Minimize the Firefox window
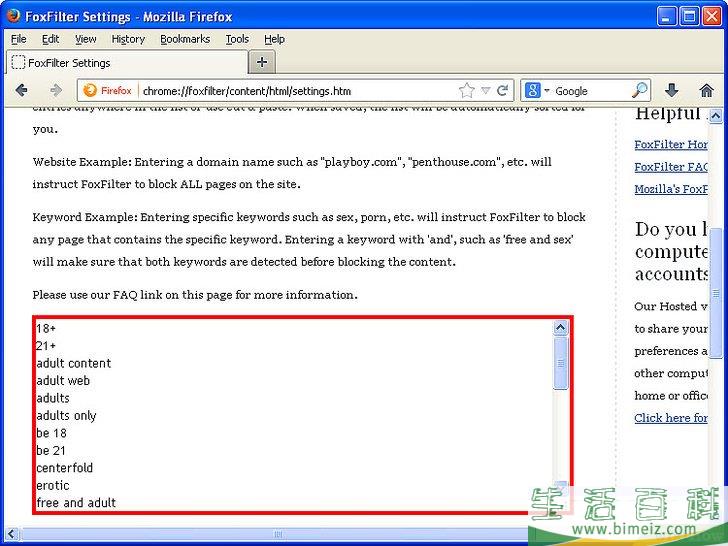 pos(666,16)
